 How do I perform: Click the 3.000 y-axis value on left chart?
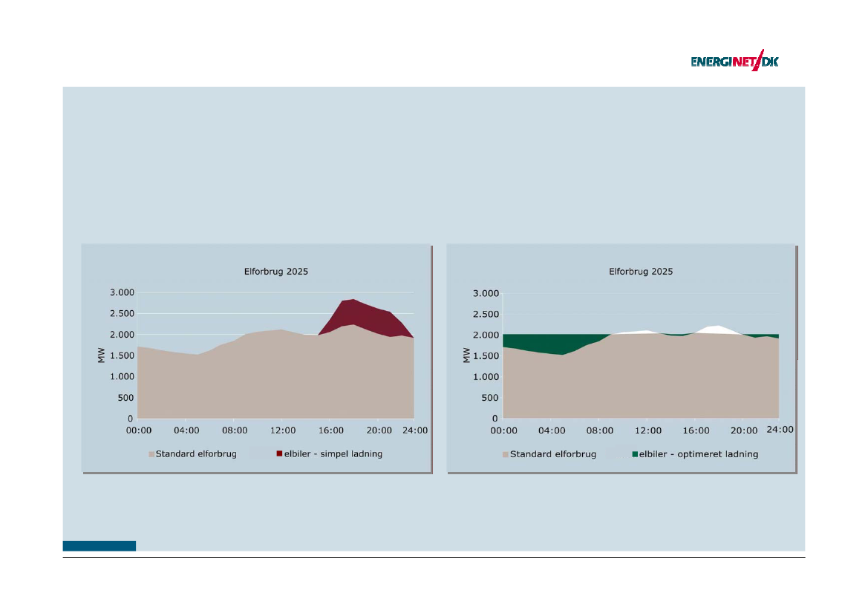coord(121,292)
